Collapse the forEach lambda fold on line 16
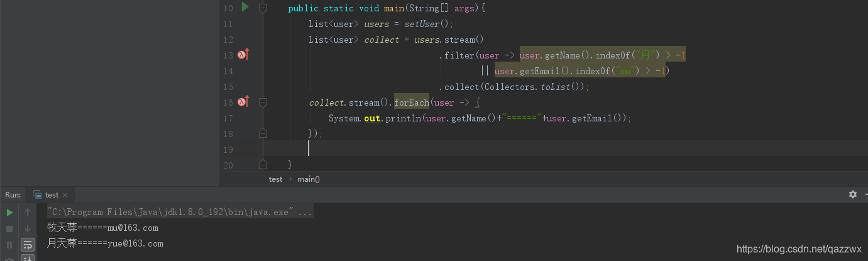Screen dimensions: 868x261 point(263,103)
